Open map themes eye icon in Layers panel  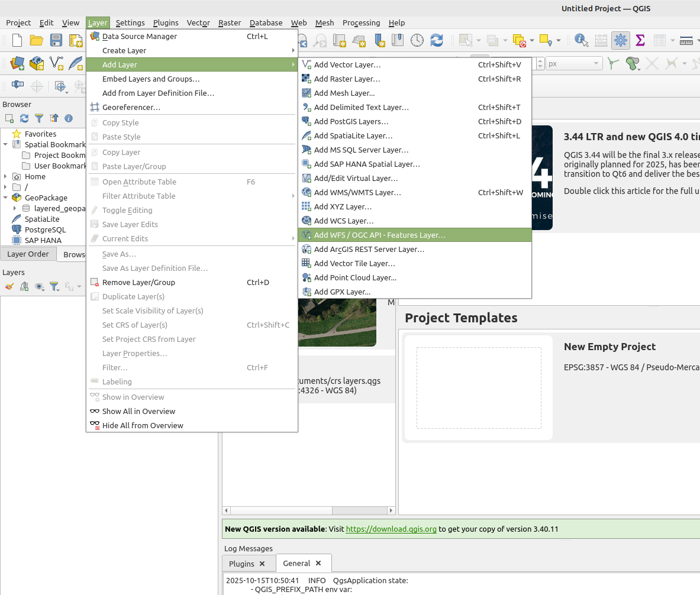(39, 286)
